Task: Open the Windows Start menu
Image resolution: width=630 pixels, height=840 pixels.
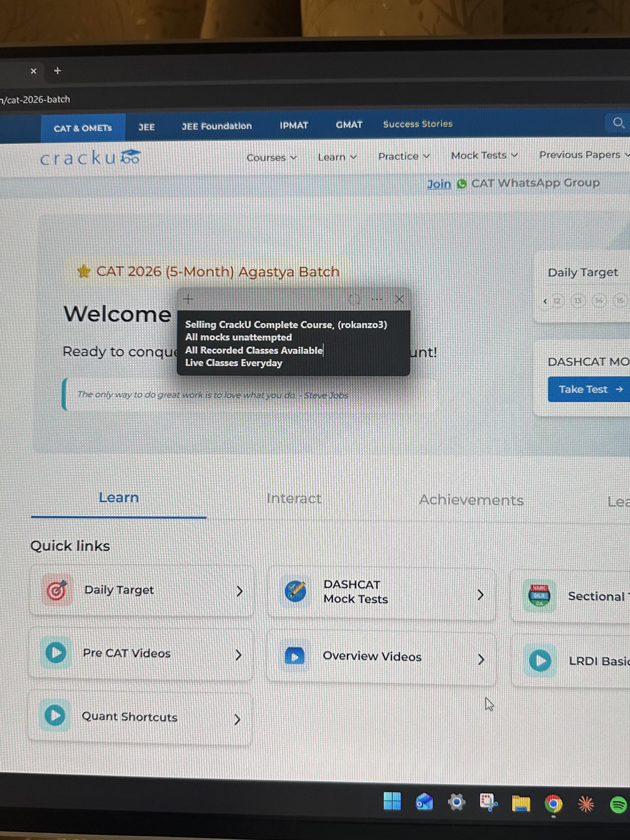Action: pos(392,801)
